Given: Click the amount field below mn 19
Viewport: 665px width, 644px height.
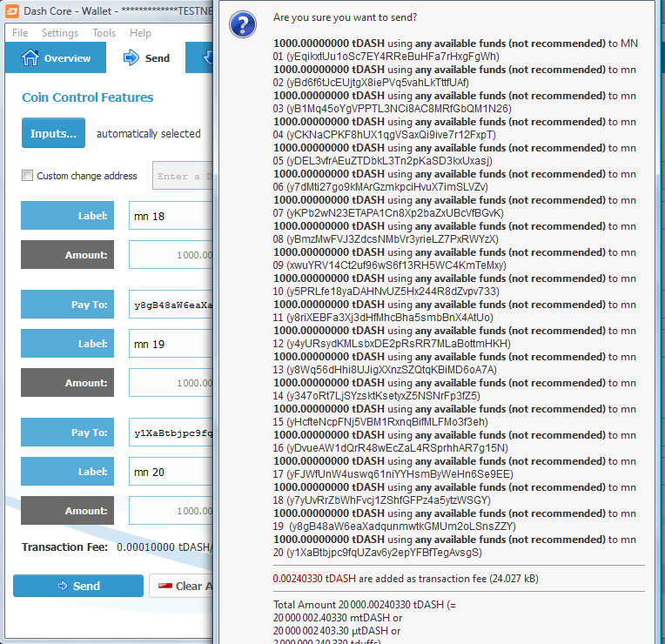Looking at the screenshot, I should (x=171, y=383).
